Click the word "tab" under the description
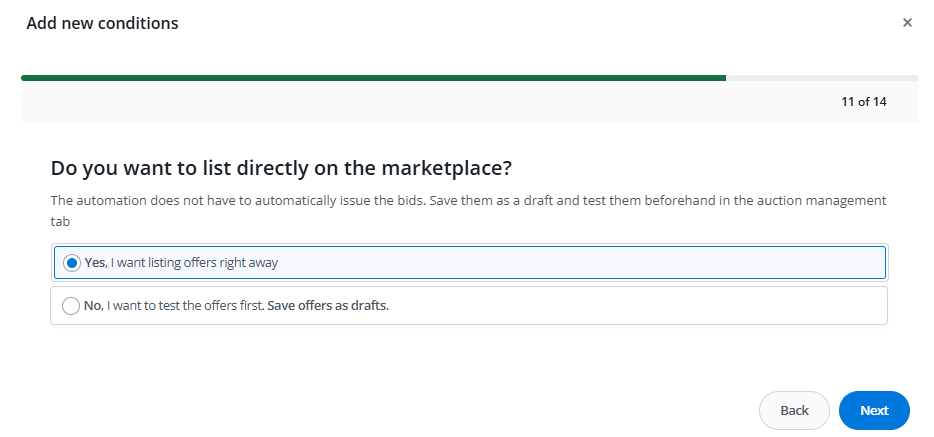934x437 pixels. click(x=60, y=219)
